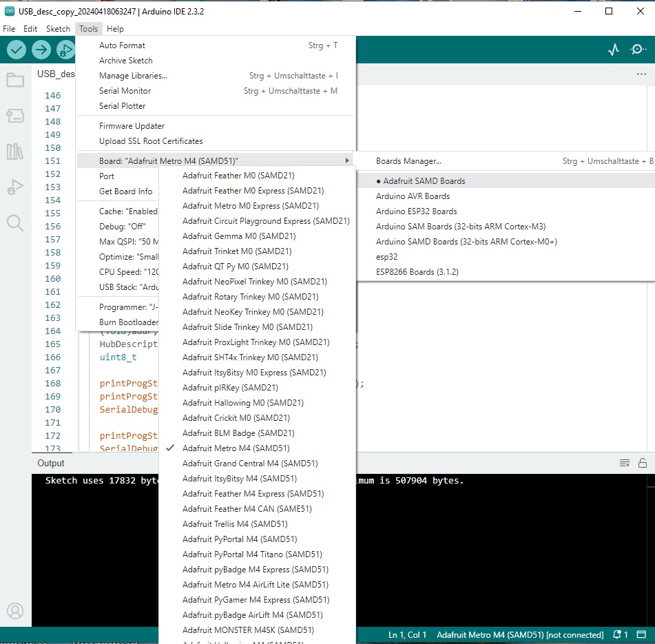Click the Verify checkmark button
Screen dimensions: 655x644
(x=17, y=50)
